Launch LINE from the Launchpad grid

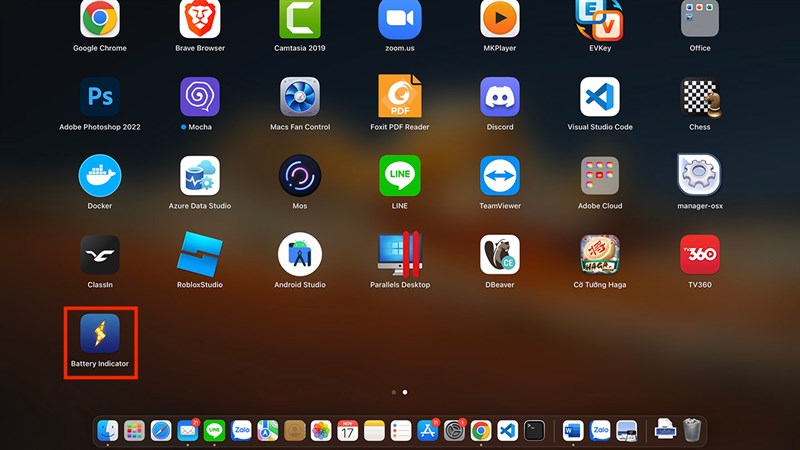click(x=400, y=176)
